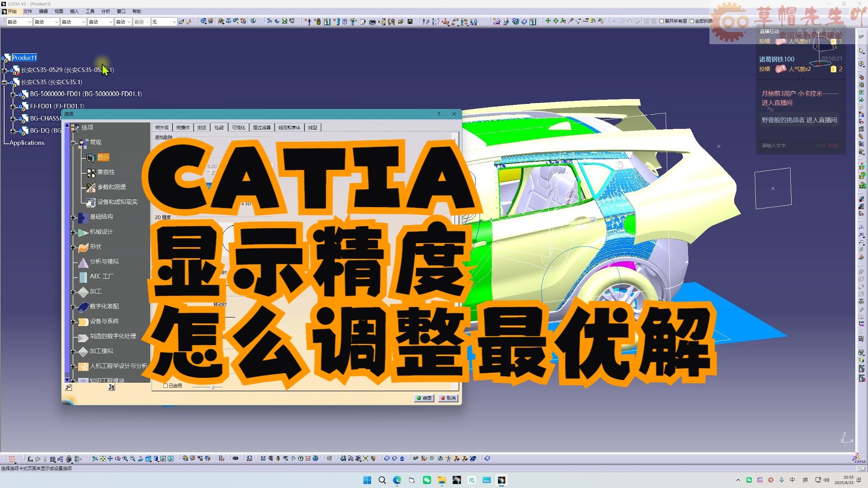This screenshot has height=488, width=868.
Task: Switch to the 线宽和字体 tab
Action: 289,128
